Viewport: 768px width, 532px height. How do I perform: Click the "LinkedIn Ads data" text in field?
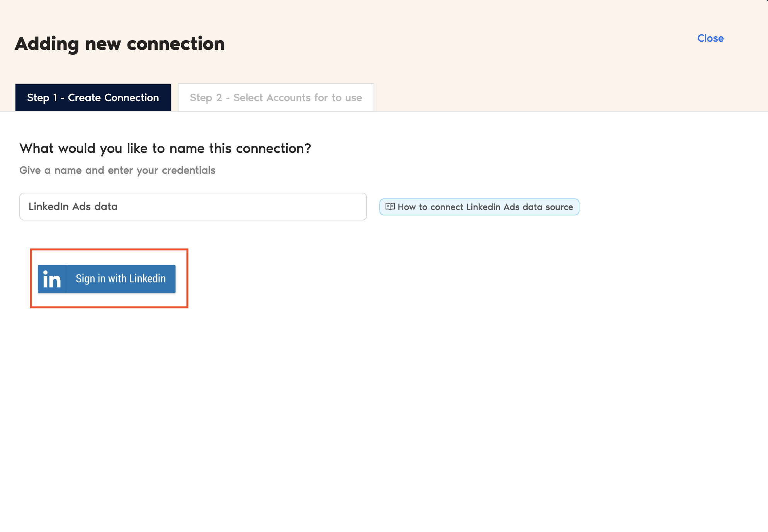pyautogui.click(x=73, y=207)
